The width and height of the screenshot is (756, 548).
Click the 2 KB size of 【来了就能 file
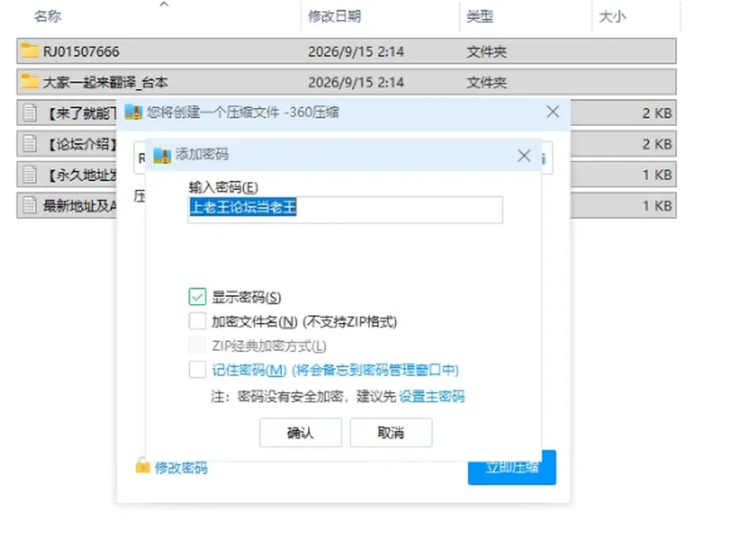click(x=657, y=113)
